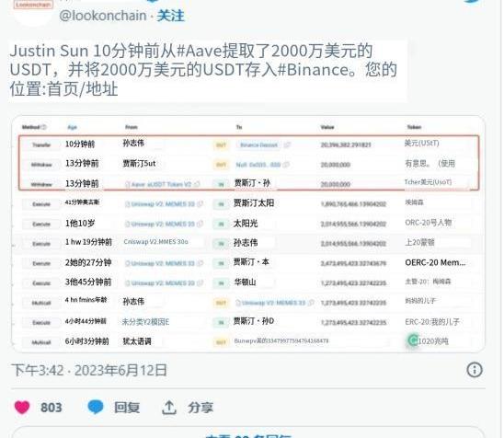Click the share upload arrow icon
This screenshot has width=504, height=438.
pyautogui.click(x=169, y=407)
